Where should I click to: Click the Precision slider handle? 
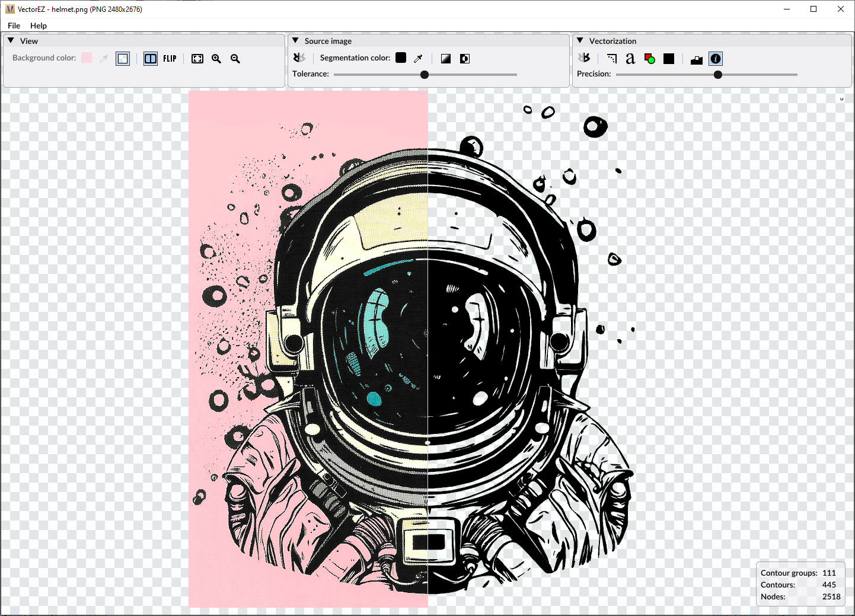(718, 75)
